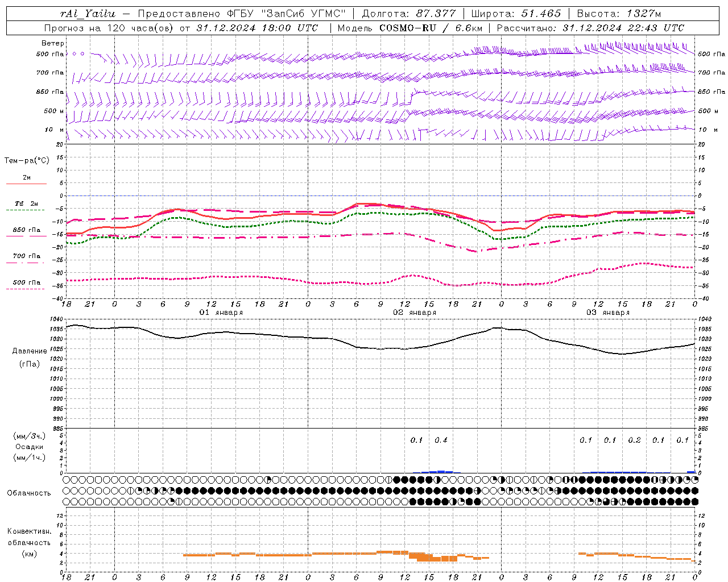Click the Высота: 1327м value

619,14
